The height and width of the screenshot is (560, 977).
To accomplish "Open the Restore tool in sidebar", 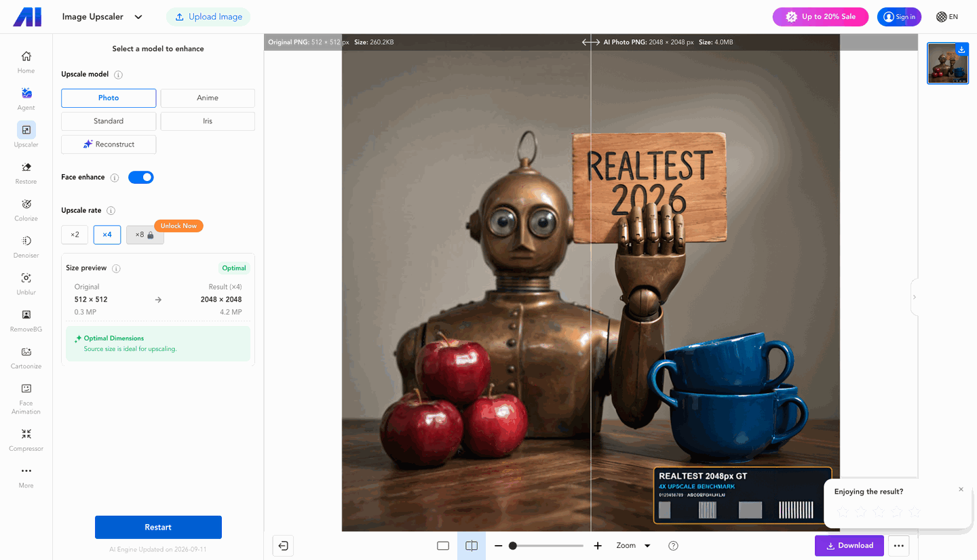I will click(x=26, y=173).
